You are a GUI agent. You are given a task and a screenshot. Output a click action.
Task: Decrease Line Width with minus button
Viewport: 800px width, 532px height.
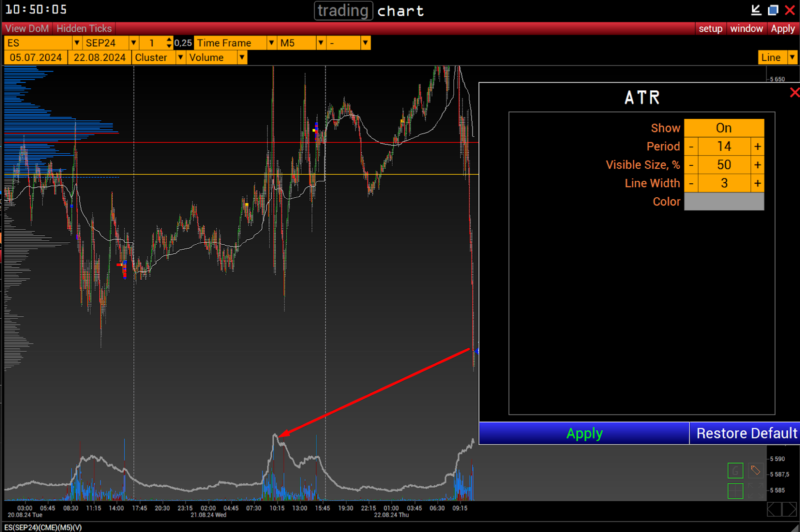click(691, 183)
